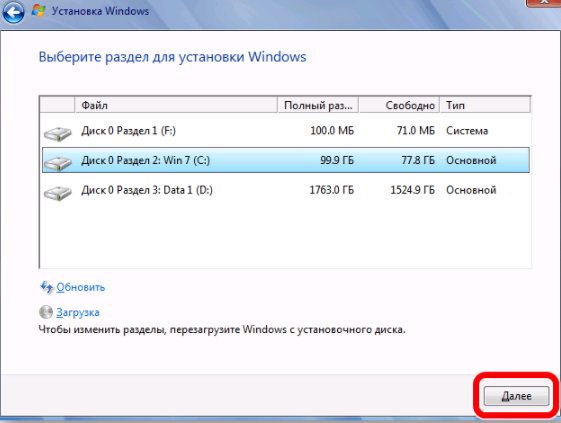This screenshot has height=423, width=561.
Task: Click the Установка Windows window title
Action: coord(101,11)
